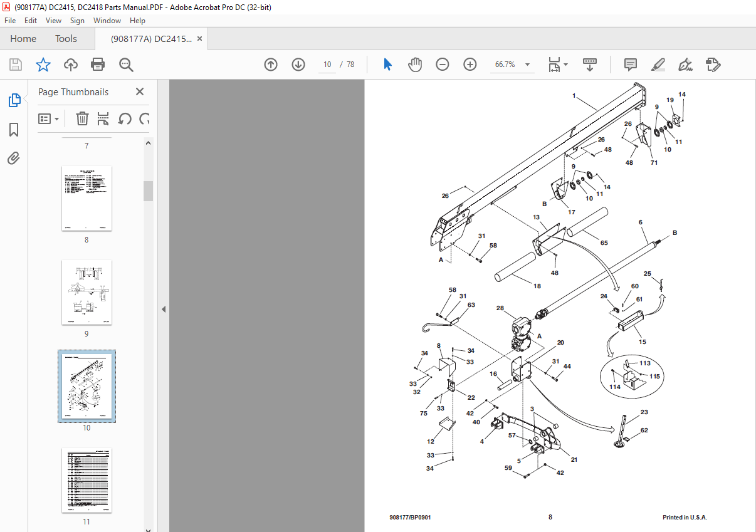Click the page number input field
This screenshot has height=532, width=756.
pos(327,65)
